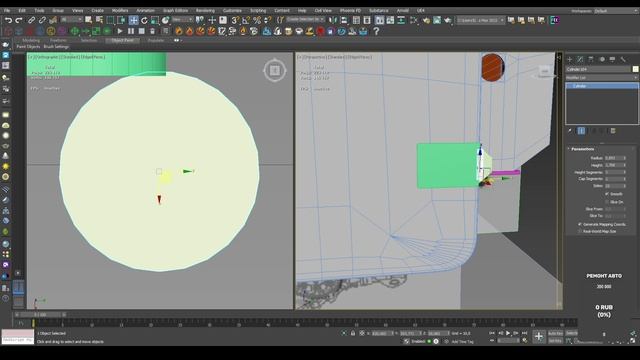This screenshot has width=640, height=360.
Task: Click the ViewCube in the left viewport
Action: coord(275,70)
